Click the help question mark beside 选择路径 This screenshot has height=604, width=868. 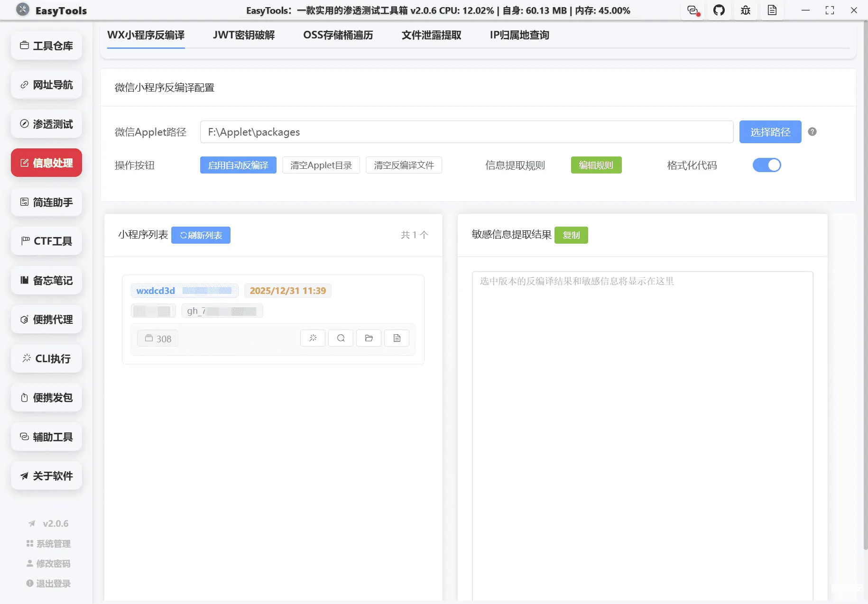tap(812, 132)
